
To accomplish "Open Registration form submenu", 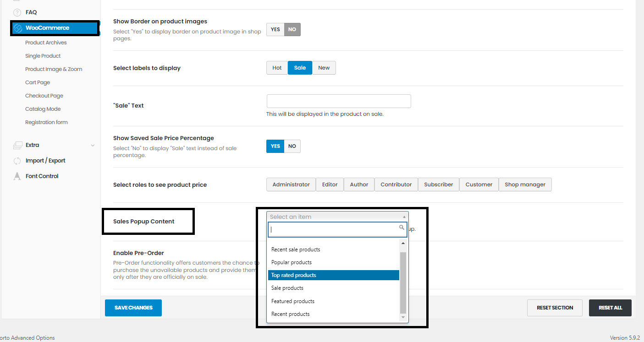I will [46, 122].
